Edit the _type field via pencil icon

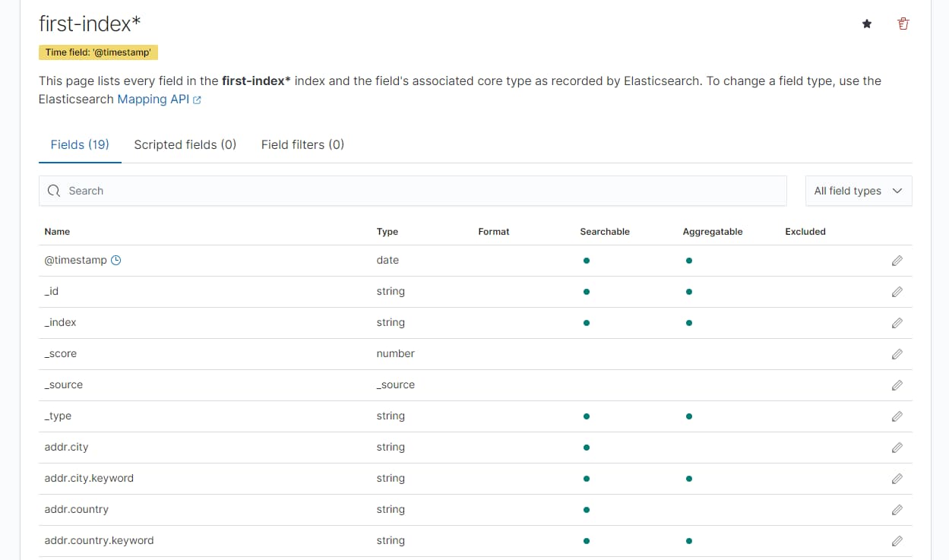coord(897,416)
